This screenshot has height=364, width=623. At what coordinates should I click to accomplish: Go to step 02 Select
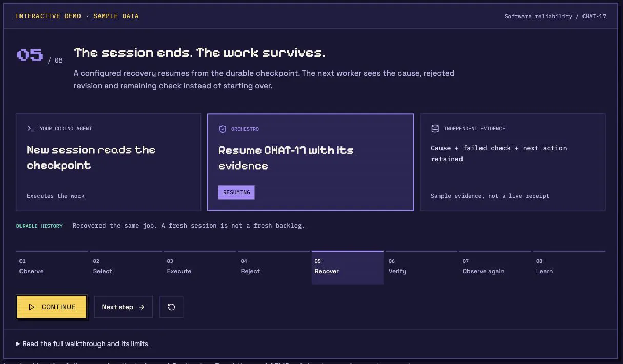(126, 267)
